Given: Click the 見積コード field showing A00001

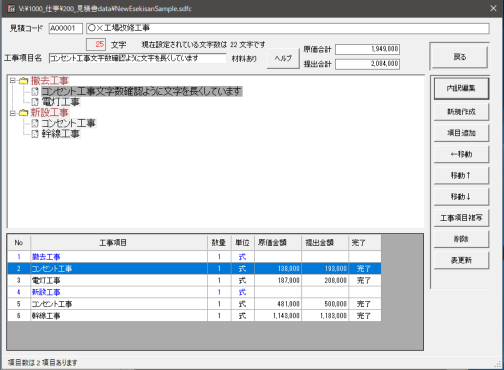Looking at the screenshot, I should (x=66, y=28).
